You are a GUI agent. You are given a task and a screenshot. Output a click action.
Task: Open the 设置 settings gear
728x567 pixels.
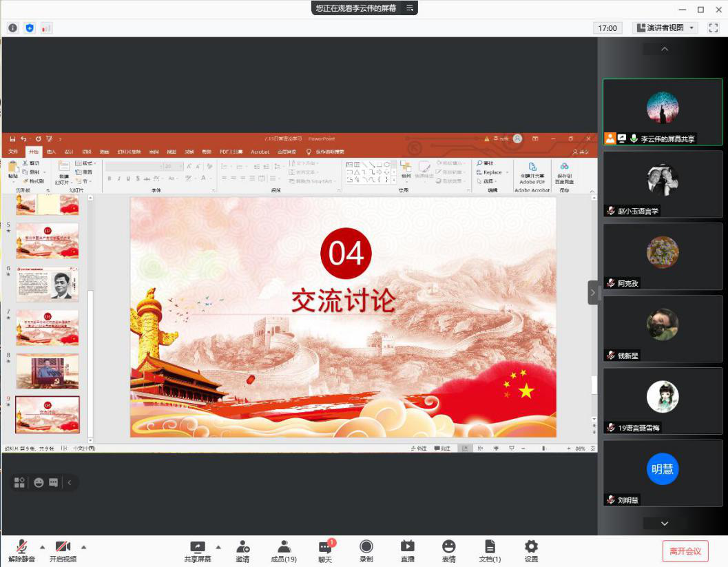tap(531, 551)
